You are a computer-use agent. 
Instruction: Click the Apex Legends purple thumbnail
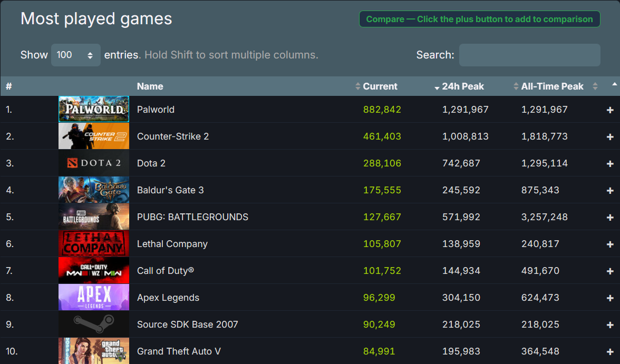[94, 297]
